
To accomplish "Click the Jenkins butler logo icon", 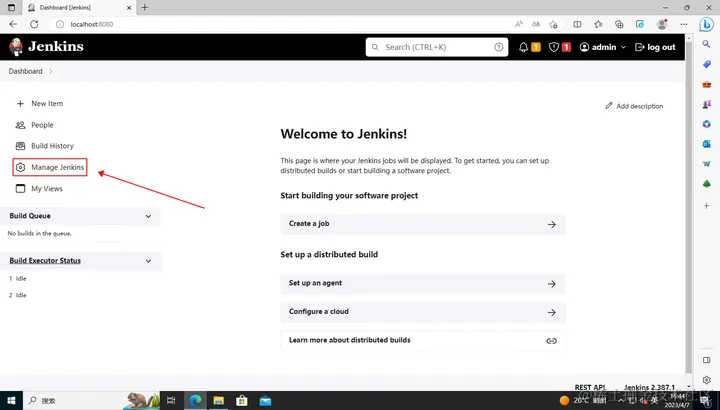I will pyautogui.click(x=16, y=47).
